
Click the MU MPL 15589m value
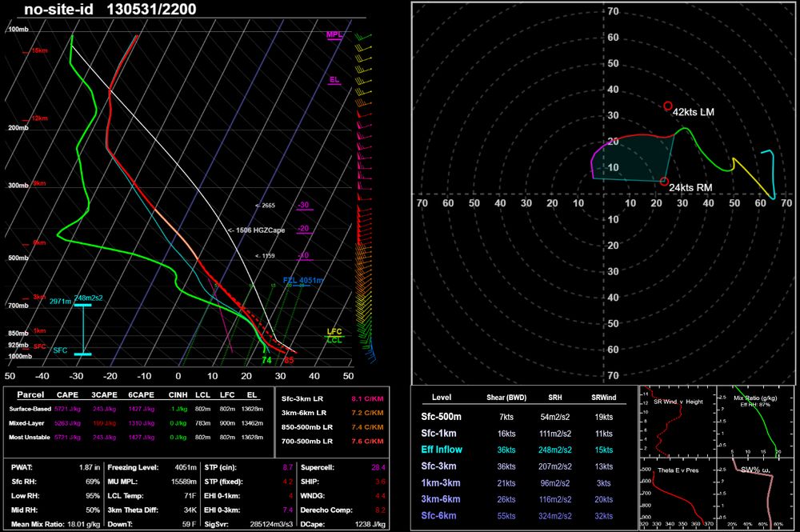click(x=184, y=482)
